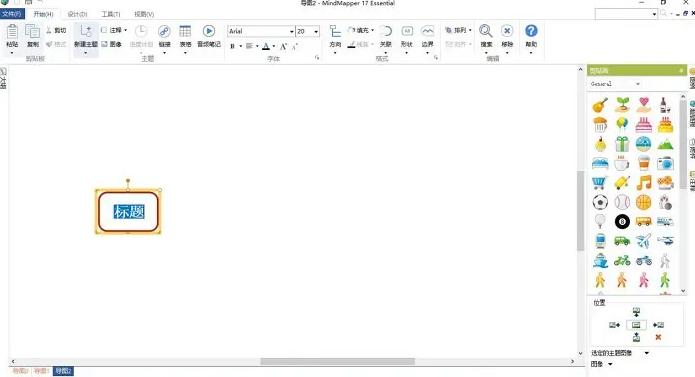The height and width of the screenshot is (377, 695).
Task: Place image at center of topic
Action: 636,325
